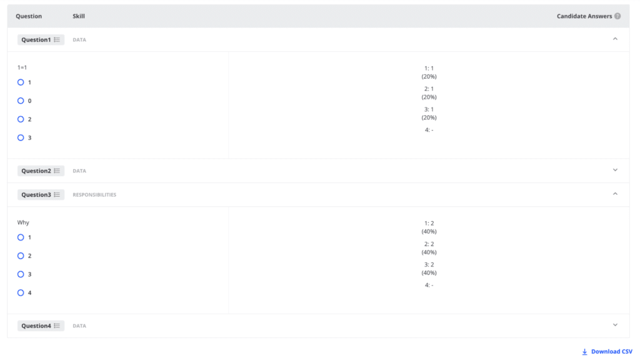This screenshot has width=640, height=364.
Task: Select radio option 4 under Why
Action: coord(21,293)
